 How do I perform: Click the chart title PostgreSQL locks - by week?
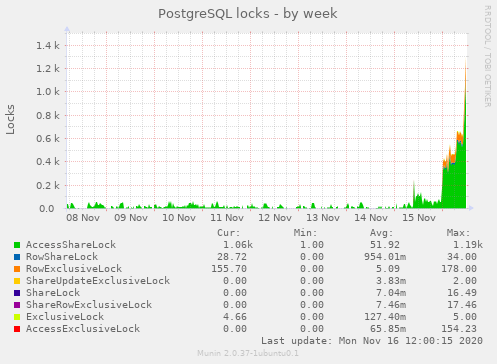click(248, 14)
